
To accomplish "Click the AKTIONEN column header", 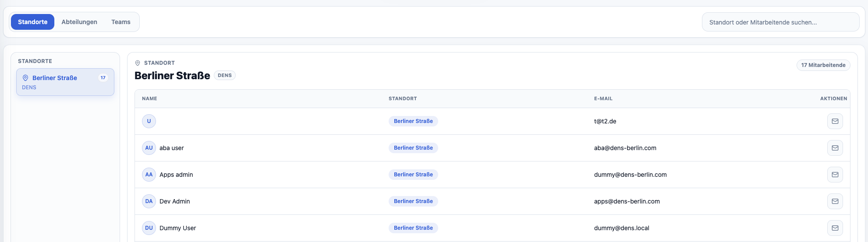I will pos(833,99).
